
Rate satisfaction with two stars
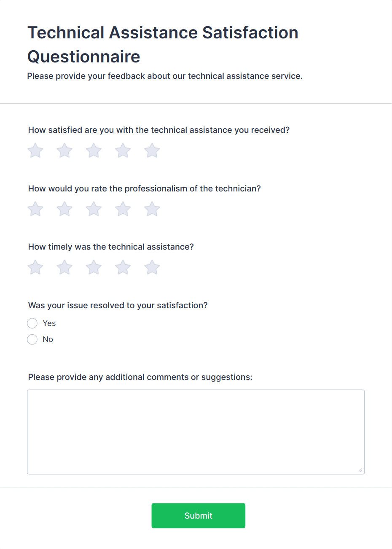[64, 151]
